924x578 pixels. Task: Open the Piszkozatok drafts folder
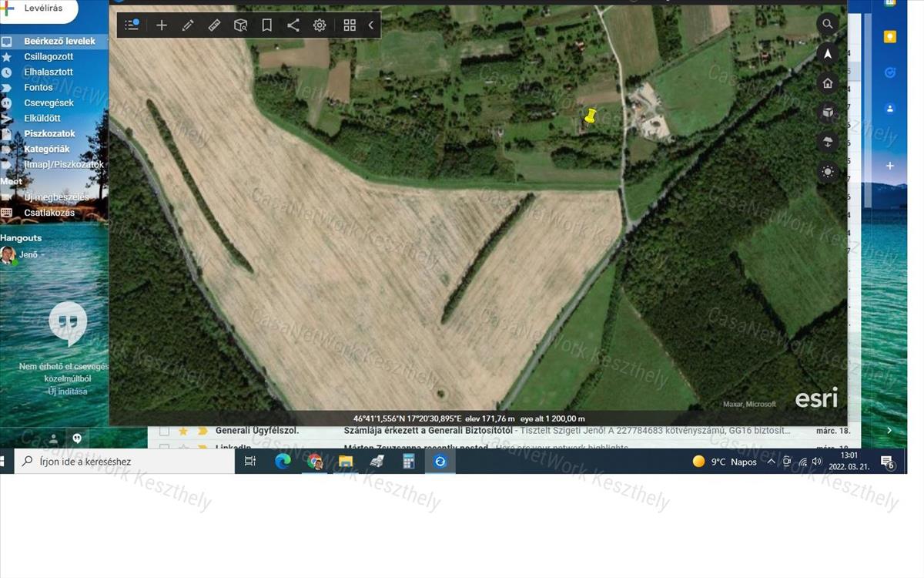[x=49, y=133]
